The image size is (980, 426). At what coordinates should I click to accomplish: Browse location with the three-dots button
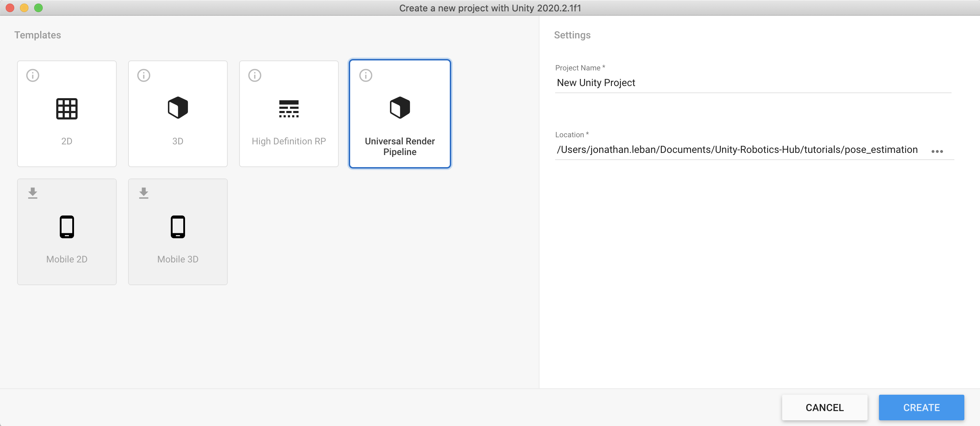coord(937,151)
